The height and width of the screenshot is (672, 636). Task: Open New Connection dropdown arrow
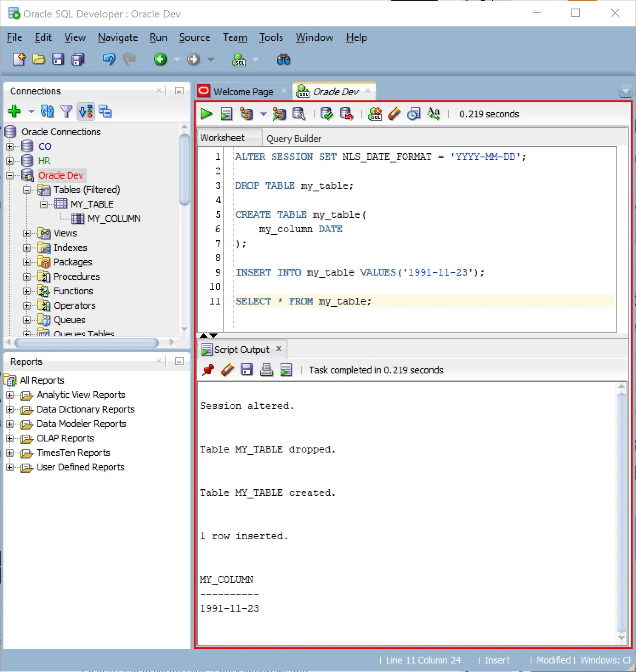31,112
